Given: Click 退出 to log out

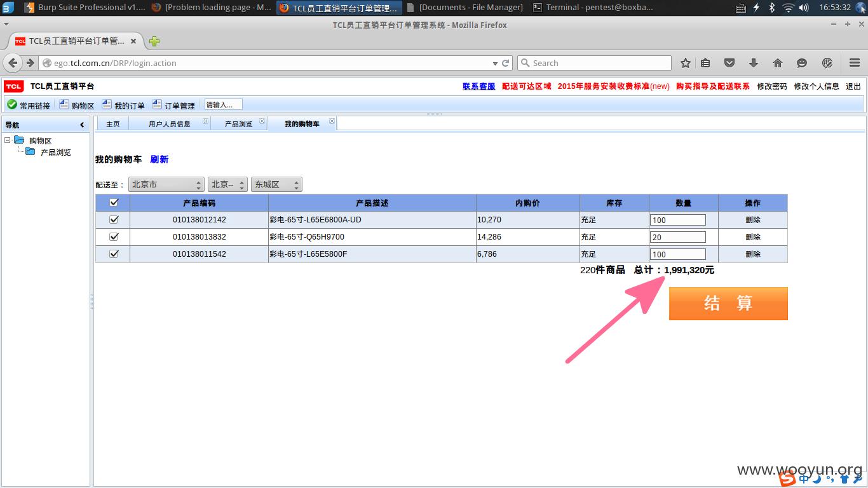Looking at the screenshot, I should click(853, 86).
